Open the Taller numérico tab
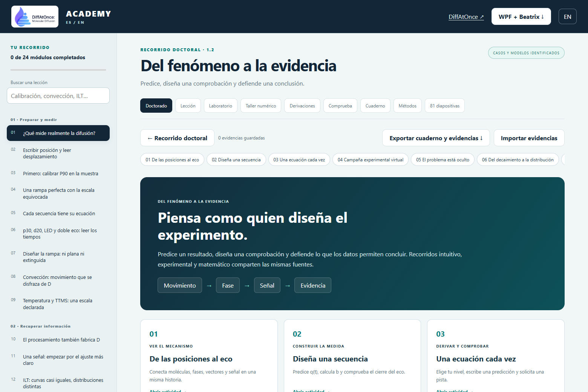This screenshot has height=392, width=588. click(x=261, y=106)
